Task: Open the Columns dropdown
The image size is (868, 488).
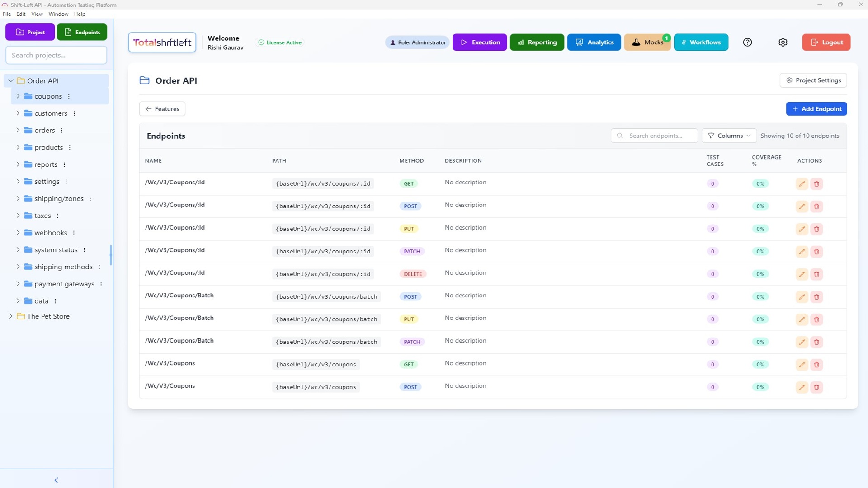Action: (729, 135)
